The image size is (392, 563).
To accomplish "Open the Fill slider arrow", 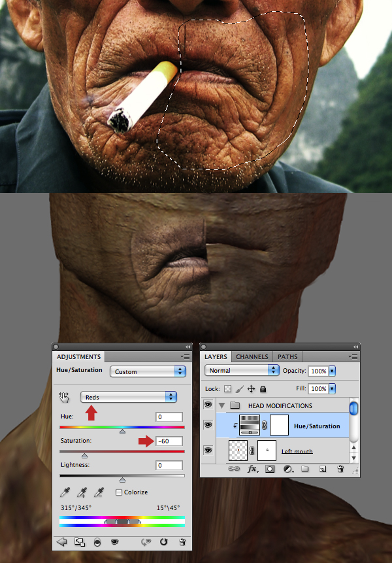I will point(332,388).
